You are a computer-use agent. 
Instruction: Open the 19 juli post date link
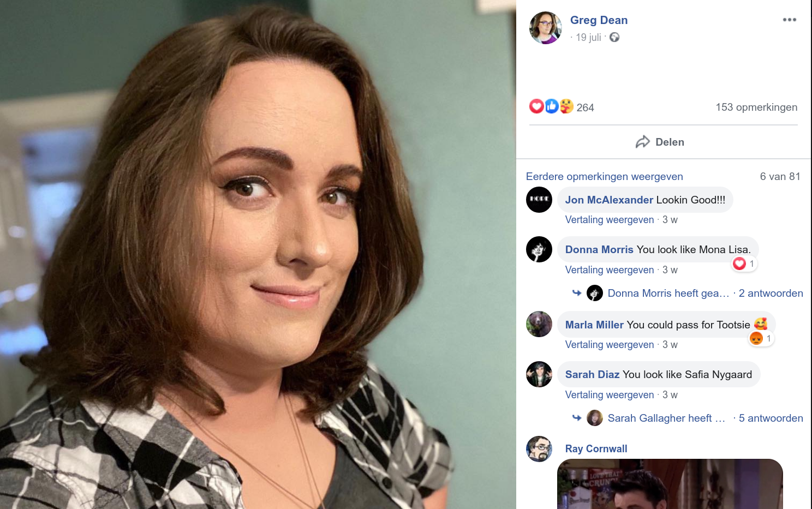pos(588,37)
